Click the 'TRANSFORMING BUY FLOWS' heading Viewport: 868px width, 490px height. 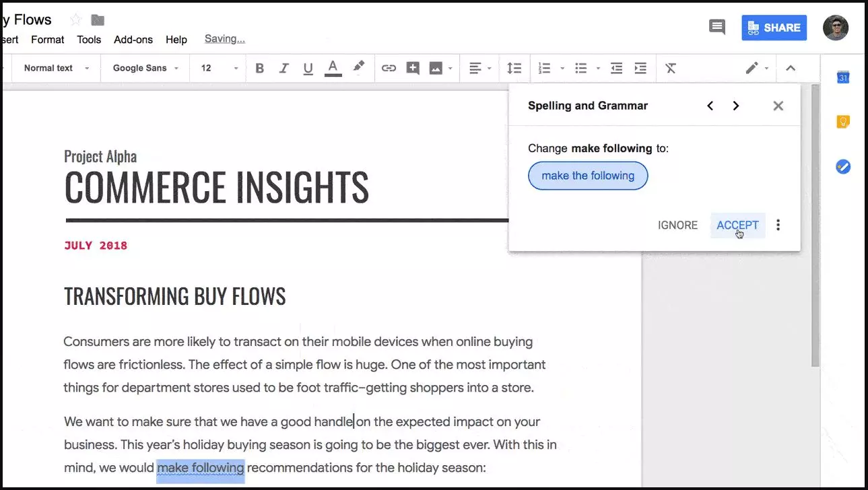click(x=175, y=296)
